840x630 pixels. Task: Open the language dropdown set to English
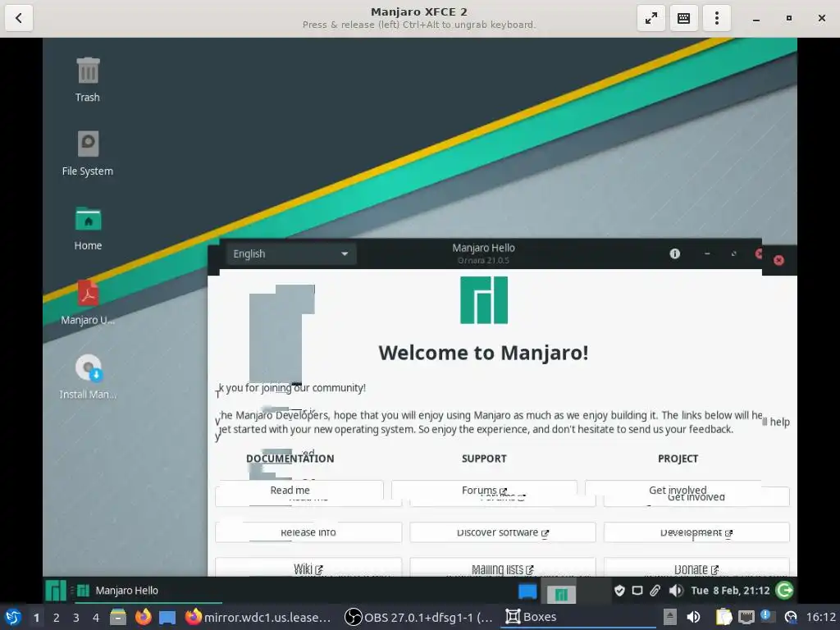coord(291,254)
